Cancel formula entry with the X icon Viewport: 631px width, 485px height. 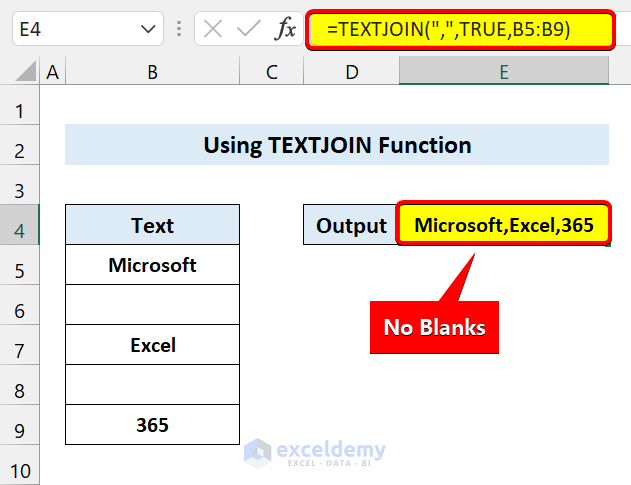pos(212,29)
